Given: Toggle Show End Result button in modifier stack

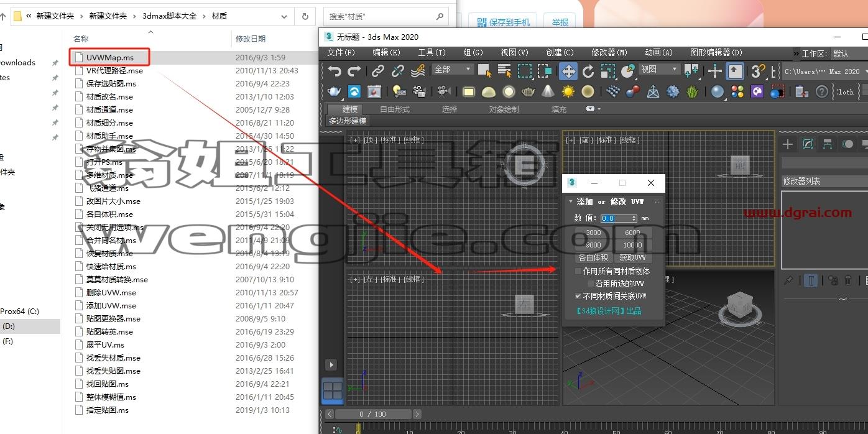Looking at the screenshot, I should 811,280.
